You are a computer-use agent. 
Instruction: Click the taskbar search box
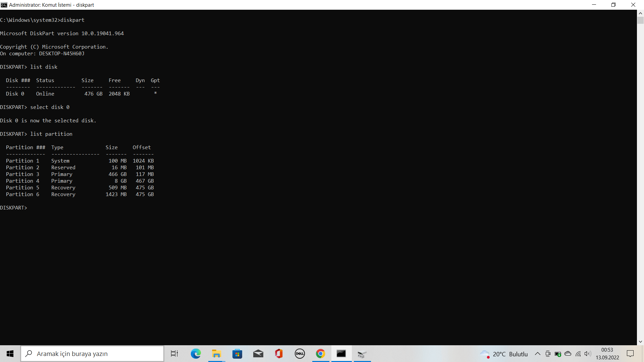click(92, 354)
